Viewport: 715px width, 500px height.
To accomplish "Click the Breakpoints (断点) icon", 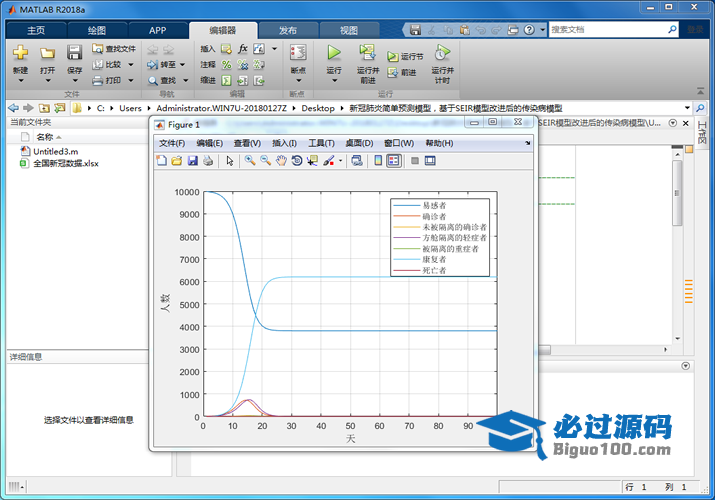I will click(x=298, y=53).
